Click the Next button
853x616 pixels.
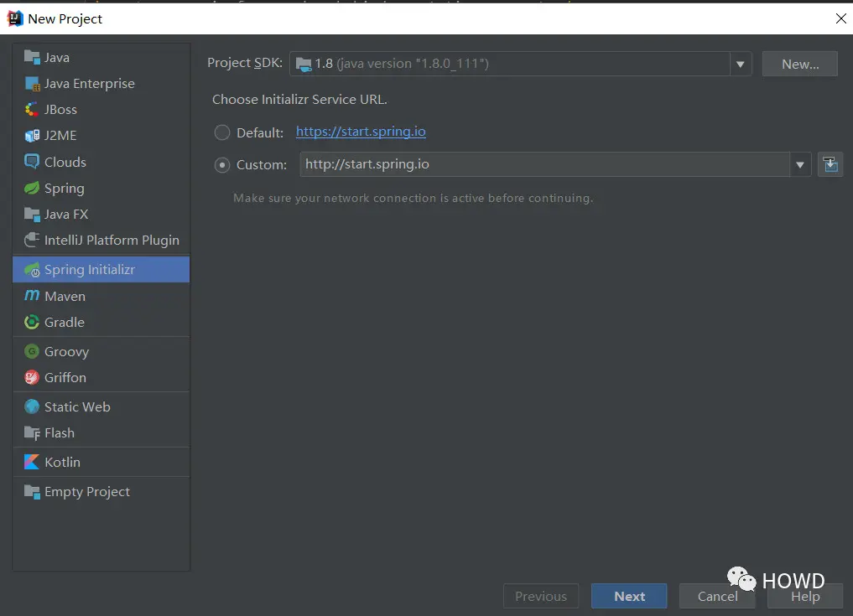tap(629, 596)
